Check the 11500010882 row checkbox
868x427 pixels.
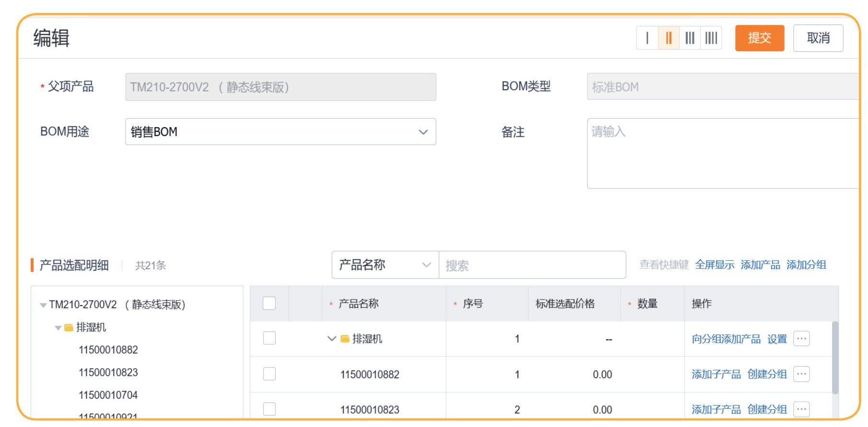269,374
